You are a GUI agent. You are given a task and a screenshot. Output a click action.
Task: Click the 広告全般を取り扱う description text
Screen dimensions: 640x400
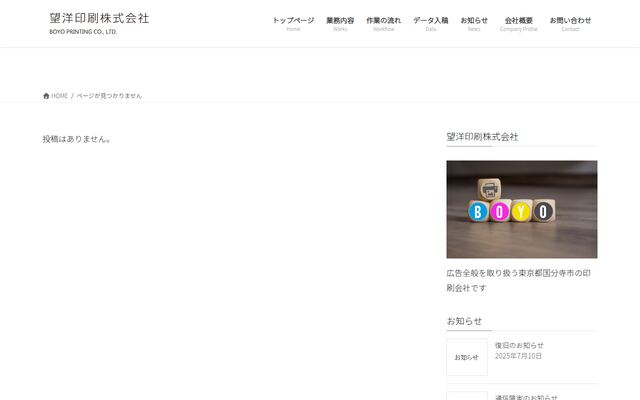518,280
